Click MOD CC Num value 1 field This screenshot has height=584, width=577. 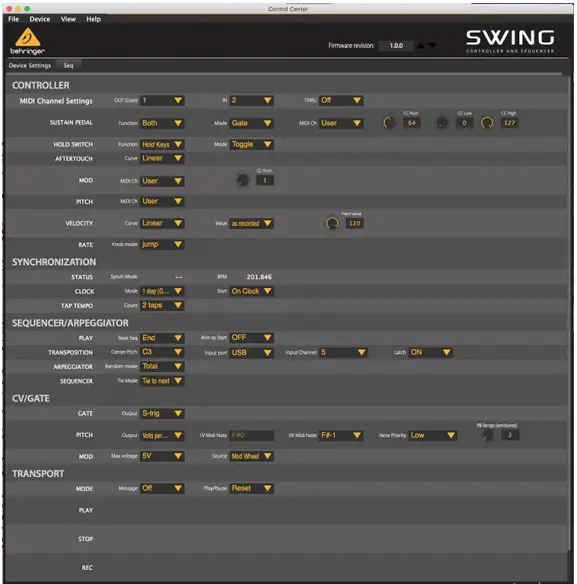[x=265, y=180]
